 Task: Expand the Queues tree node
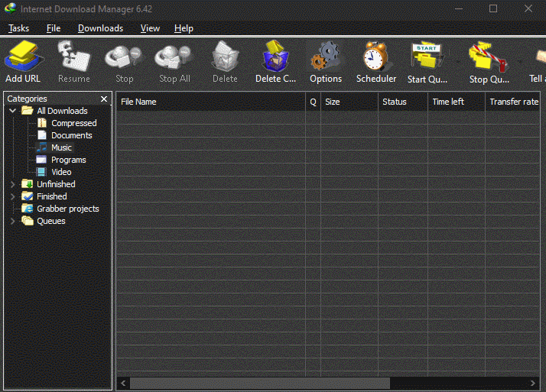[x=13, y=221]
